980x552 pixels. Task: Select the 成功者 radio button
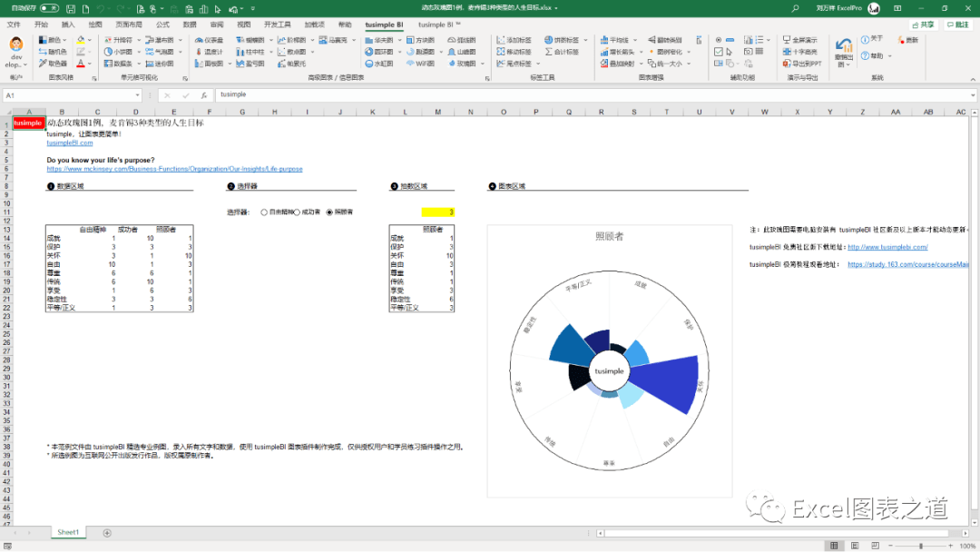pos(297,212)
